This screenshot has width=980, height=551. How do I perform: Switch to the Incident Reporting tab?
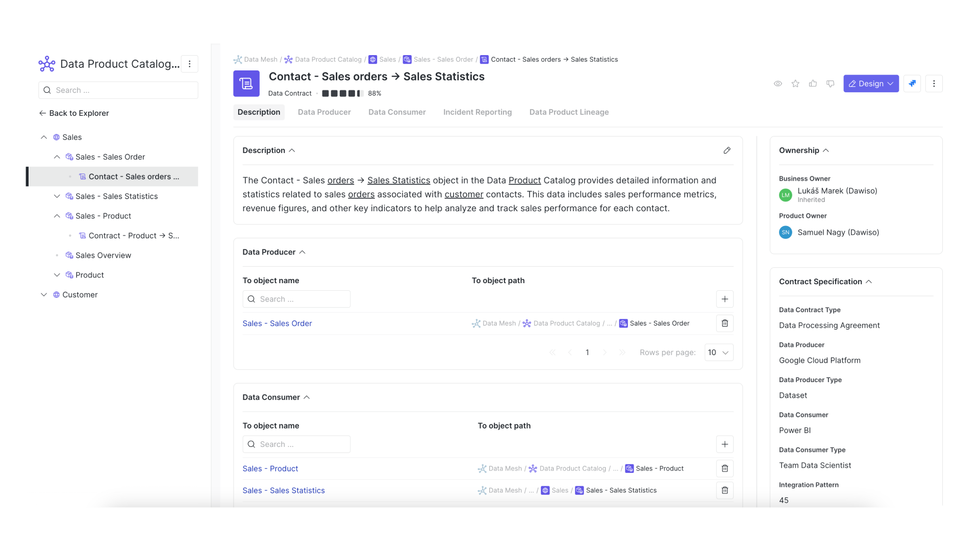coord(477,112)
